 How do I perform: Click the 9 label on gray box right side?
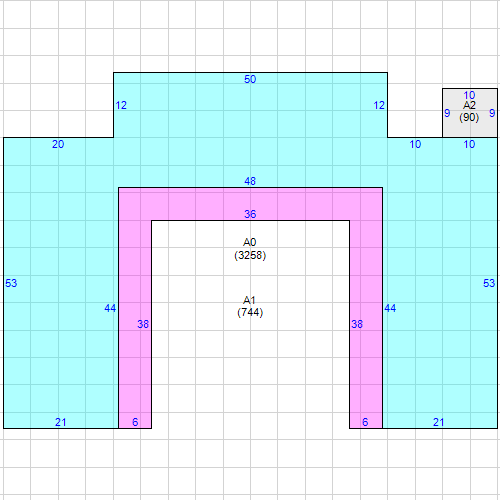492,113
